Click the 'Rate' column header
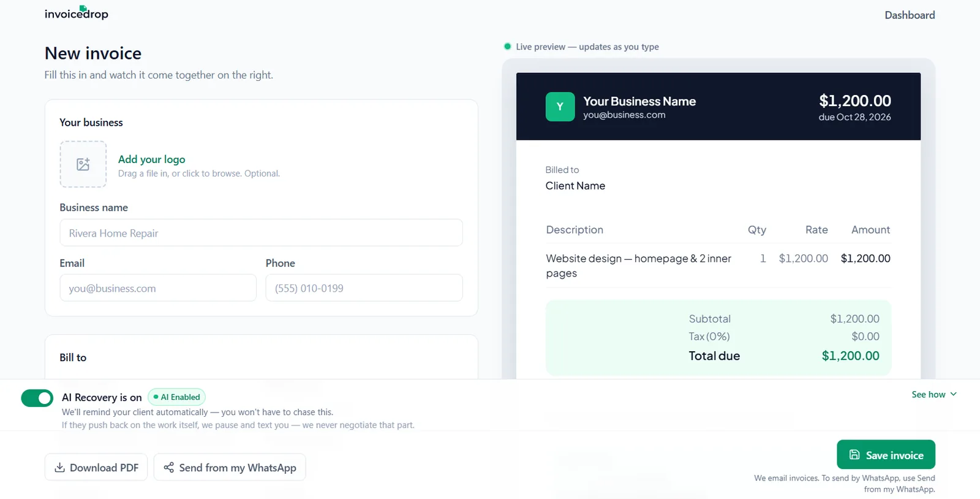The width and height of the screenshot is (980, 499). click(x=816, y=230)
